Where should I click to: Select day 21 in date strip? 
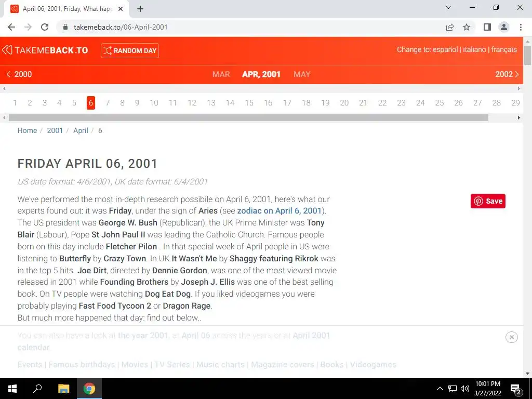[363, 103]
